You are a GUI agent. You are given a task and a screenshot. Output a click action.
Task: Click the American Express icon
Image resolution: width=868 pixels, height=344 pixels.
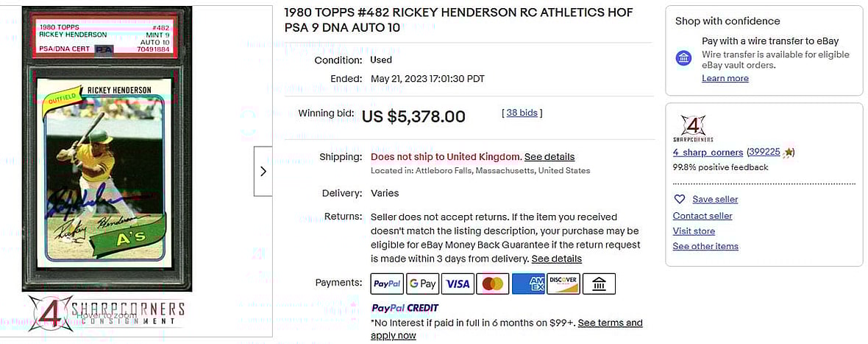tap(528, 284)
